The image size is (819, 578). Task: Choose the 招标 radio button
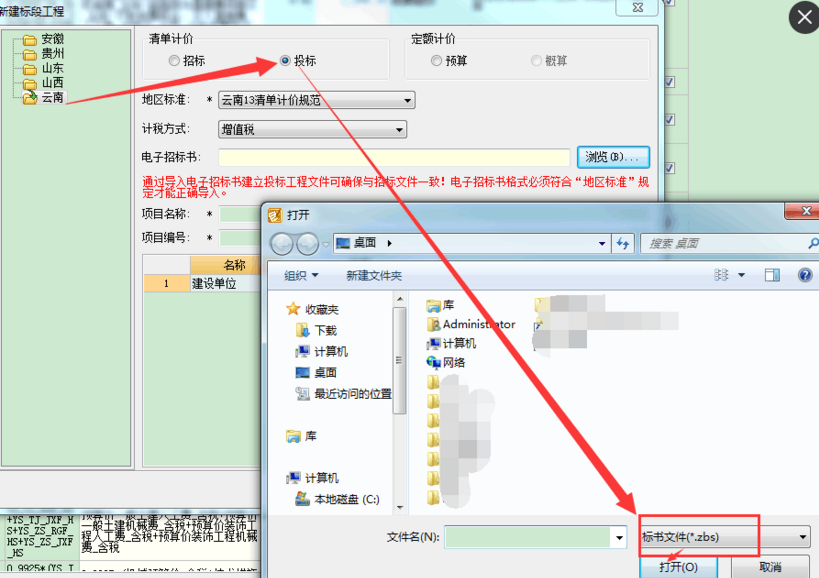(x=187, y=61)
